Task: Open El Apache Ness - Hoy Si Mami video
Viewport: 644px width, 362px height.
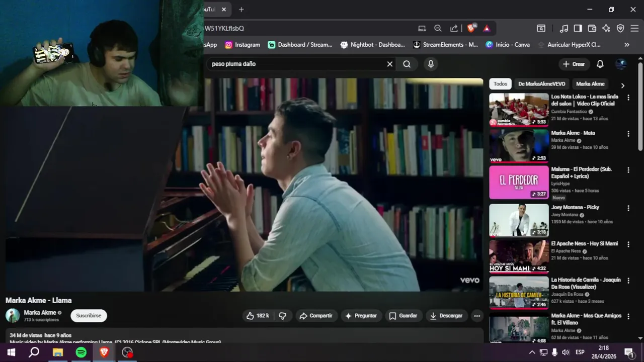Action: pos(519,256)
